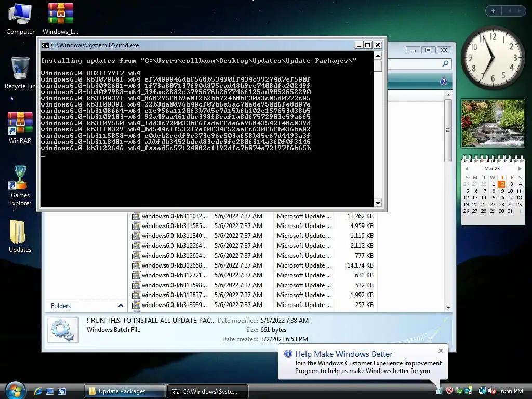Open the Computer desktop icon
Image resolution: width=532 pixels, height=399 pixels.
click(20, 19)
